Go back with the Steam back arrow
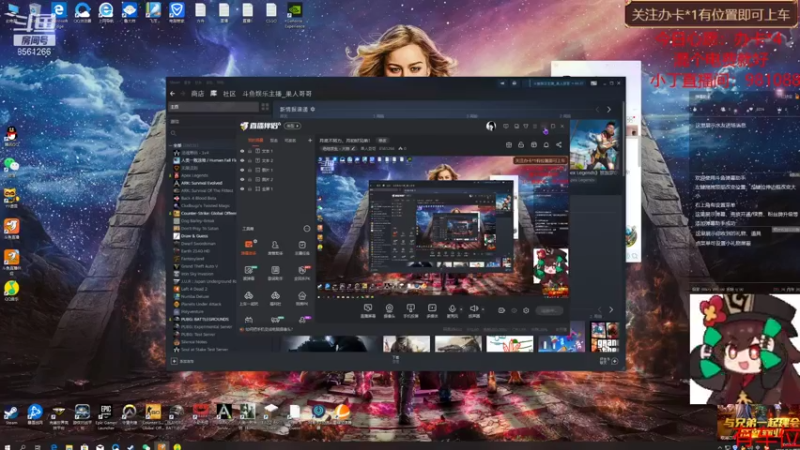The image size is (800, 450). (x=172, y=94)
